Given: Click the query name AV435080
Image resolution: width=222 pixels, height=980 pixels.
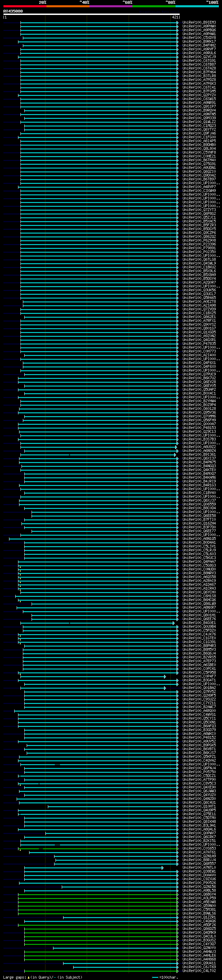Looking at the screenshot, I should (13, 11).
